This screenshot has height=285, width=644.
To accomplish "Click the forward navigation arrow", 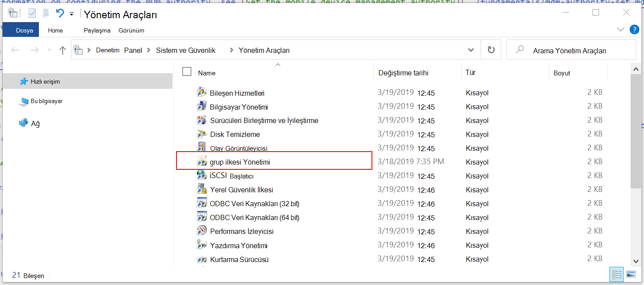I will tap(35, 50).
